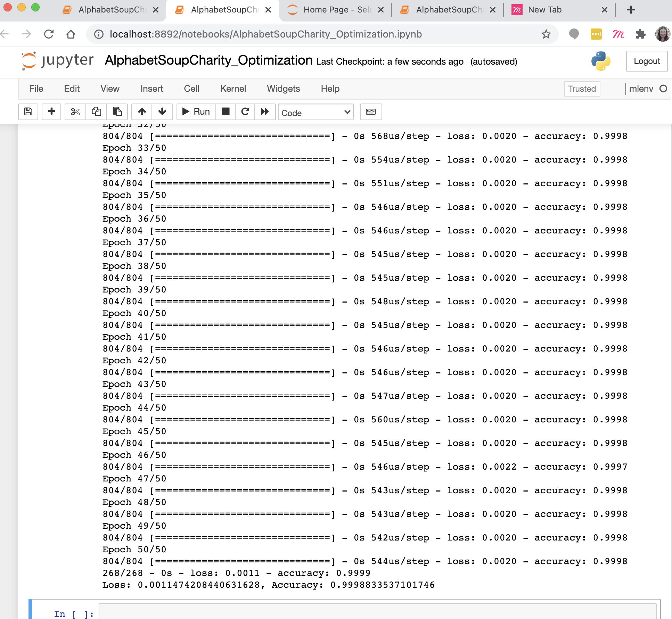Image resolution: width=672 pixels, height=619 pixels.
Task: Check the kernel status indicator circle
Action: (664, 89)
